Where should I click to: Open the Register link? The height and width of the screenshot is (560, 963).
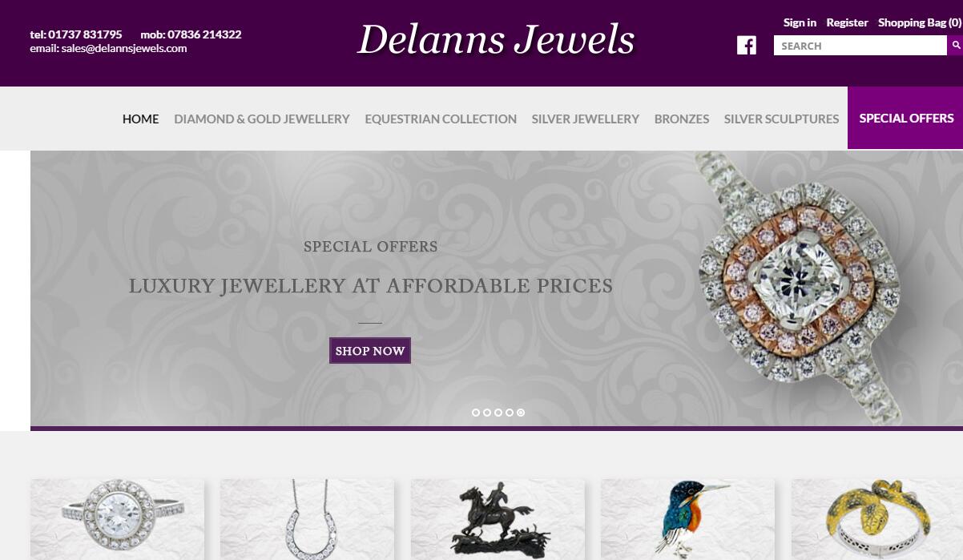(x=848, y=22)
